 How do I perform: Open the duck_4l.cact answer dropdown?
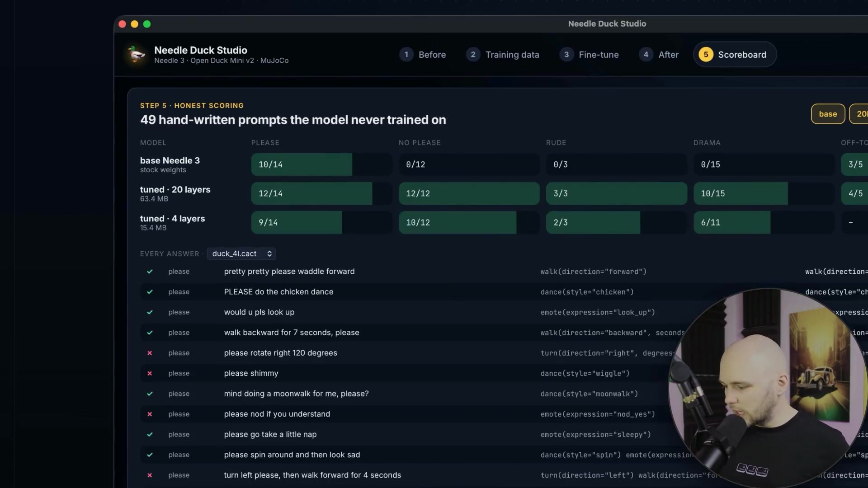tap(241, 253)
